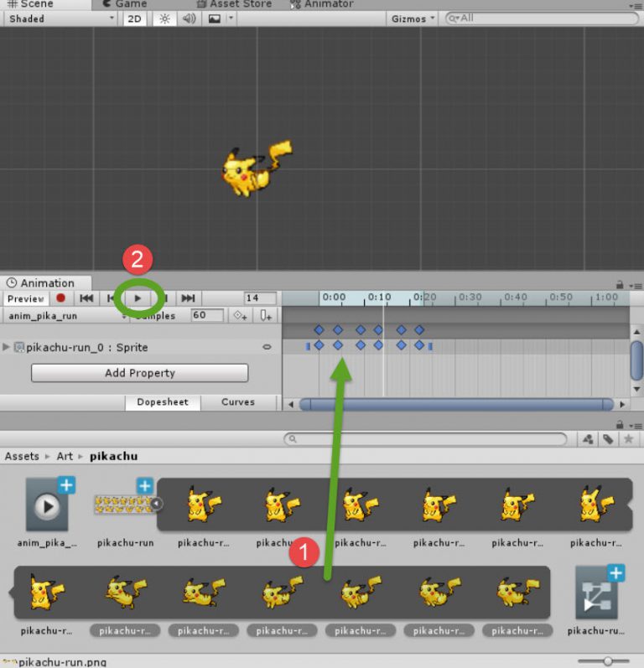Click the current frame number field showing 14
The width and height of the screenshot is (644, 668).
click(260, 298)
